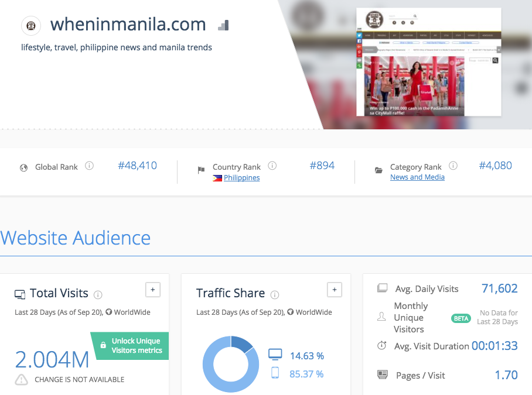Click the country rank value #894
Screen dimensions: 532x395
322,166
